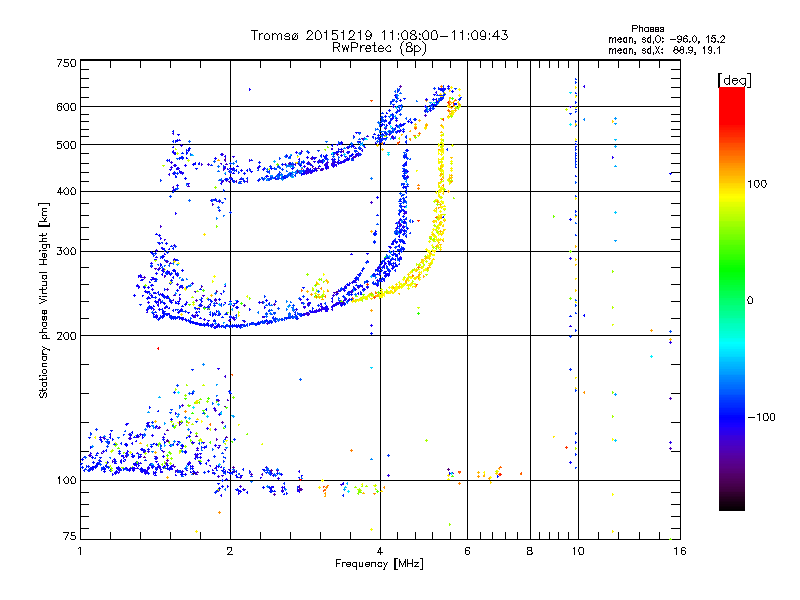Click the x-axis label 'Frequency [MHz]'
800x600 pixels.
tap(379, 564)
